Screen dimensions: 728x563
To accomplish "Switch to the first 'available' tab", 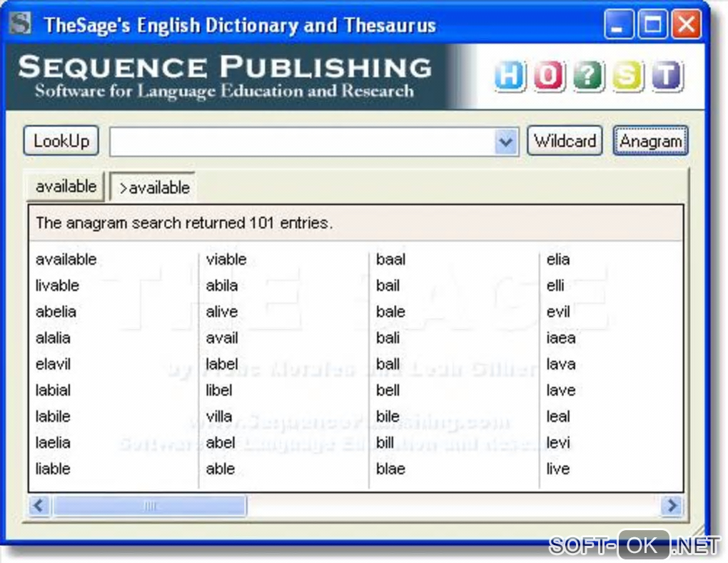I will coord(66,186).
